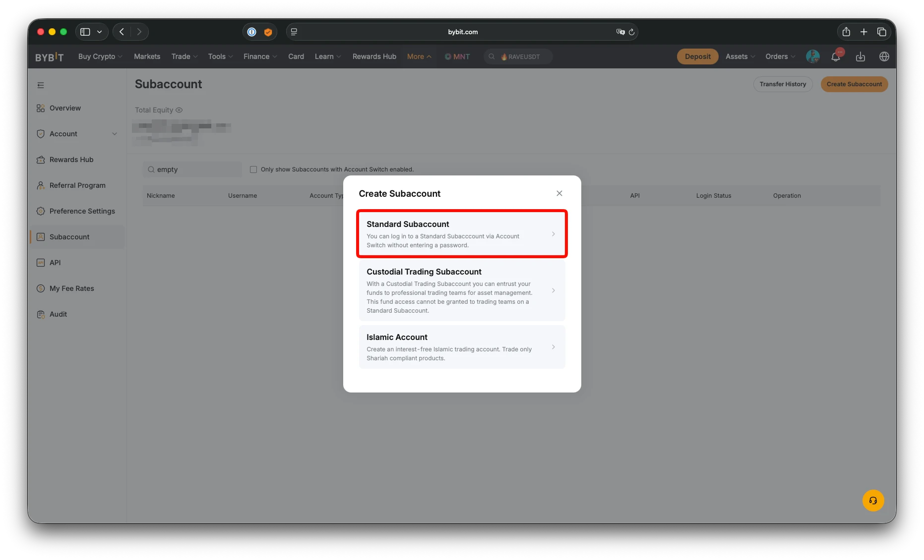924x560 pixels.
Task: Open the Buy Crypto dropdown
Action: (x=100, y=56)
